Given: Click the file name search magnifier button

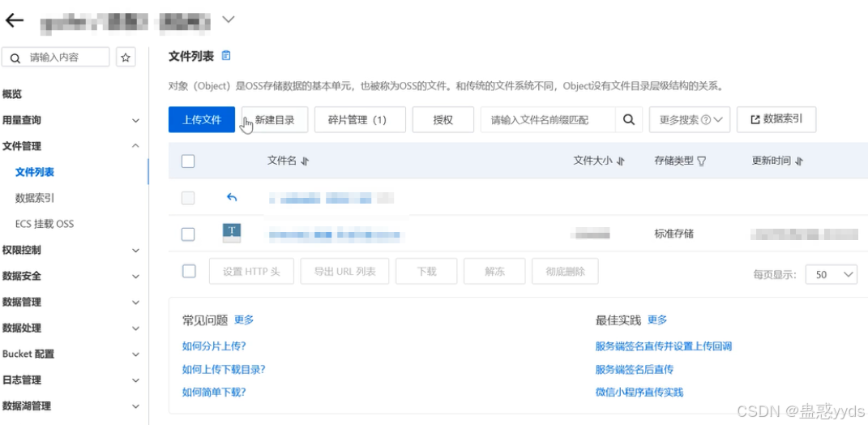Looking at the screenshot, I should (x=629, y=120).
